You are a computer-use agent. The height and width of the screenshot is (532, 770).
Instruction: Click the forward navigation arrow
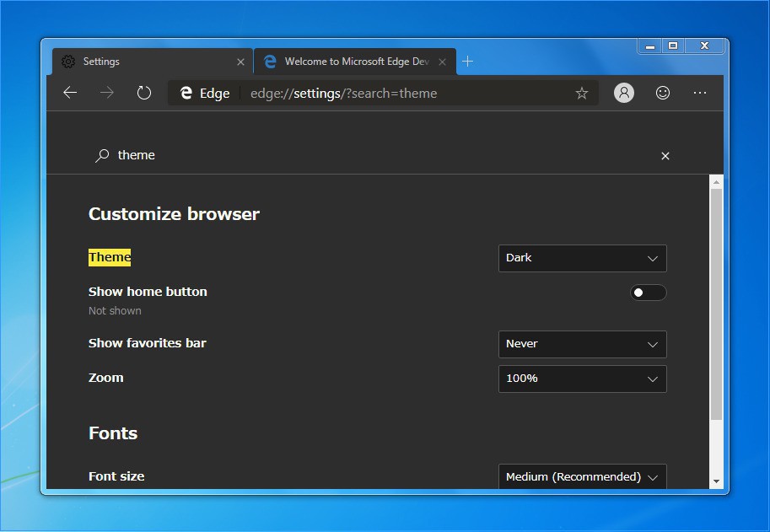107,93
